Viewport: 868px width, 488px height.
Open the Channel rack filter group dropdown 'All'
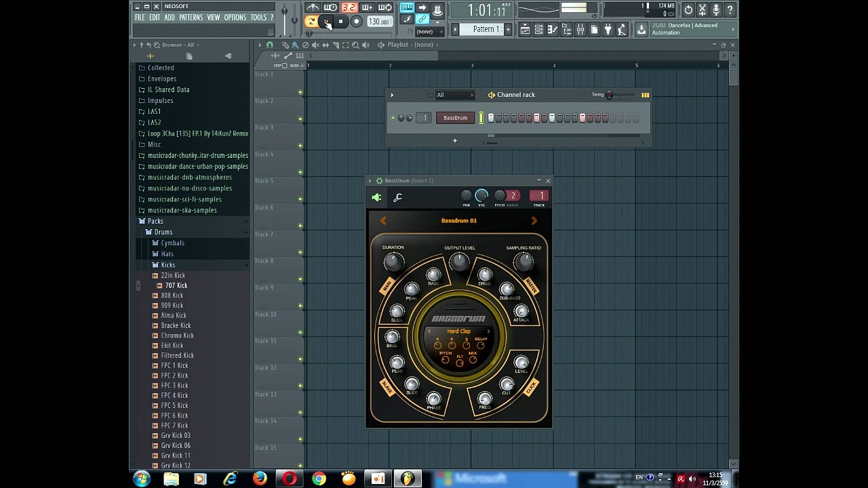[x=454, y=95]
